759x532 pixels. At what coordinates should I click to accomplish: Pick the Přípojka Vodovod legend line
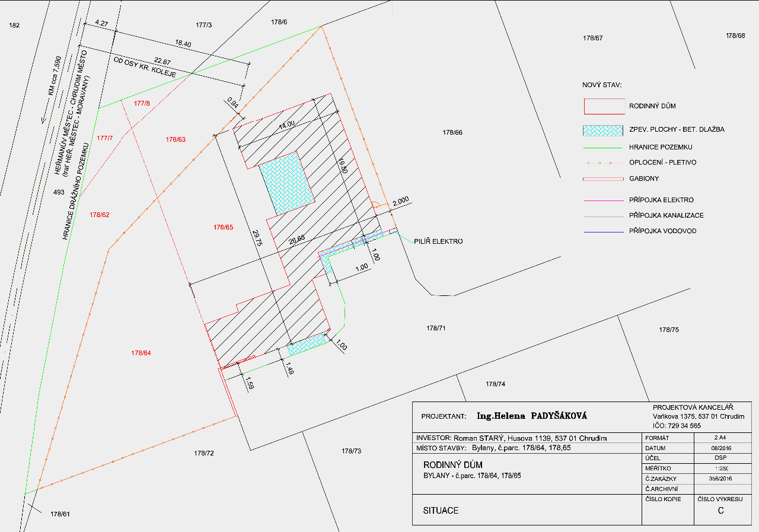pos(604,231)
